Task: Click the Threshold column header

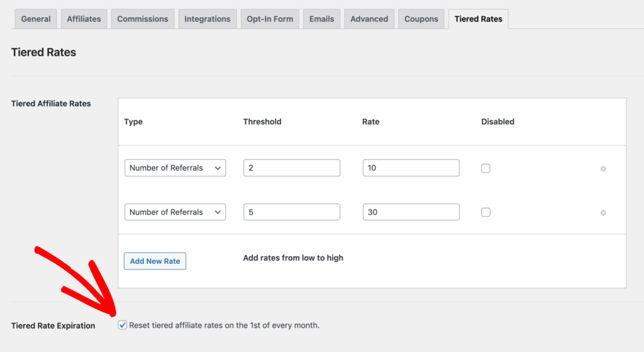Action: click(x=262, y=122)
